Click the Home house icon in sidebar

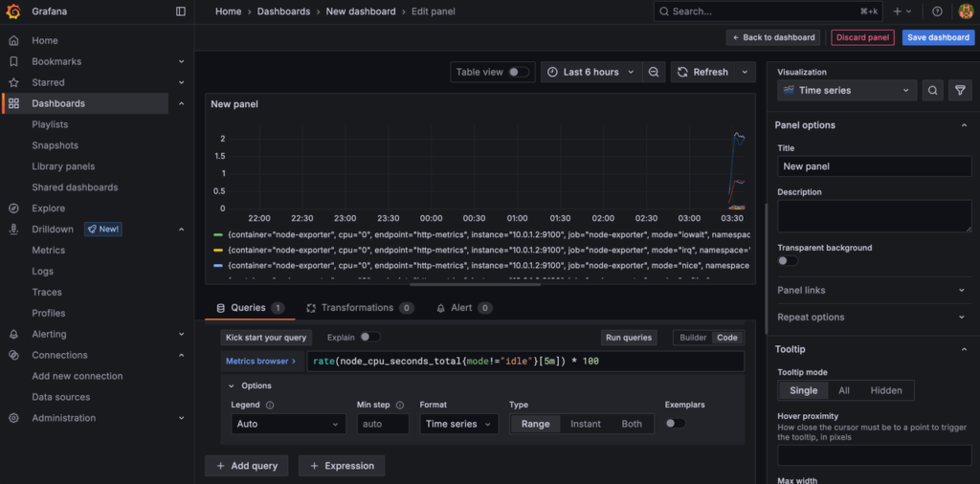[x=13, y=40]
